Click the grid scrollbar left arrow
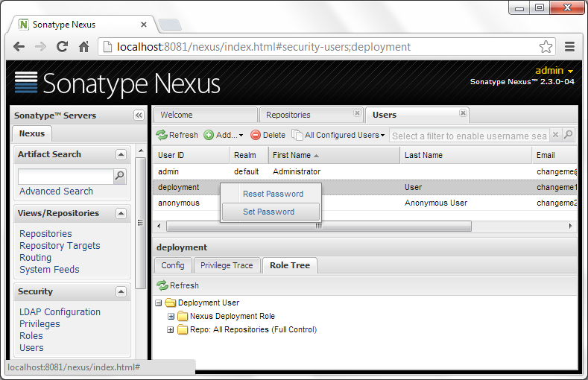588x380 pixels. (159, 226)
